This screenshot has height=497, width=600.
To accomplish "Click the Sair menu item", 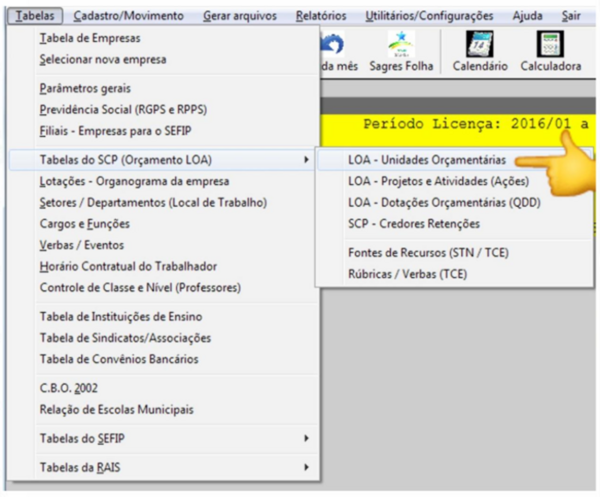I will (x=571, y=16).
